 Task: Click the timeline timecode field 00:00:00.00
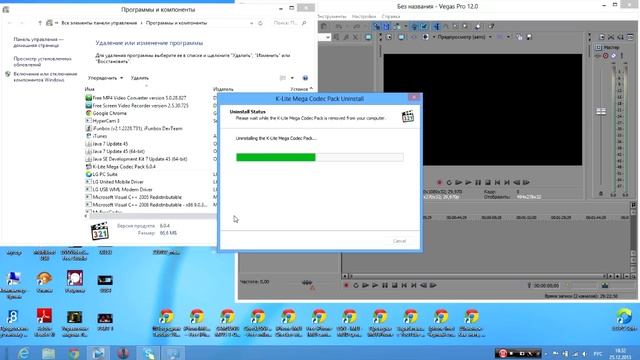(546, 286)
